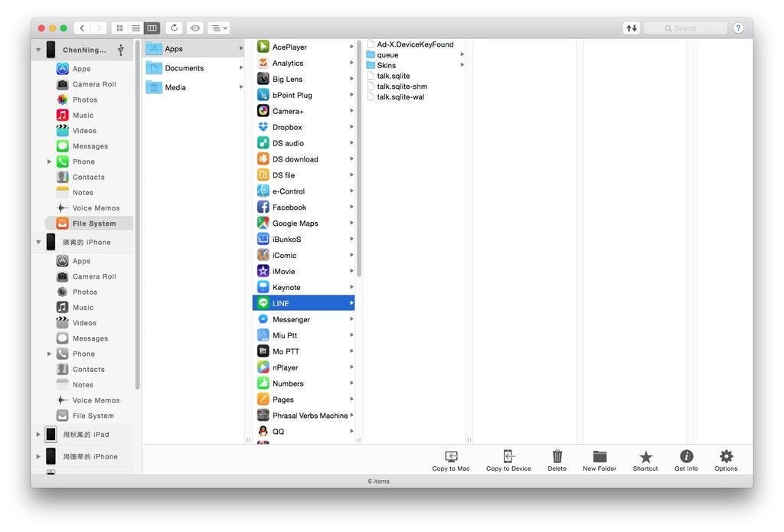Select Messages under the first device
This screenshot has height=532, width=784.
[90, 146]
